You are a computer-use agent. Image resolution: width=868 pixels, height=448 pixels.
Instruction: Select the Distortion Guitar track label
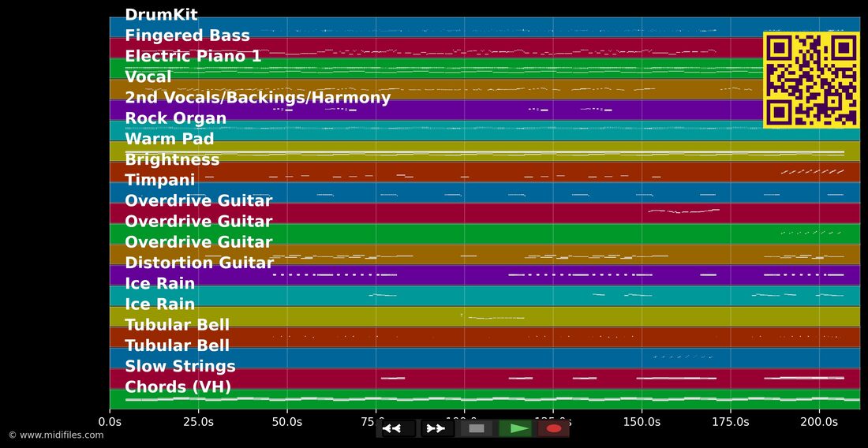tap(200, 263)
